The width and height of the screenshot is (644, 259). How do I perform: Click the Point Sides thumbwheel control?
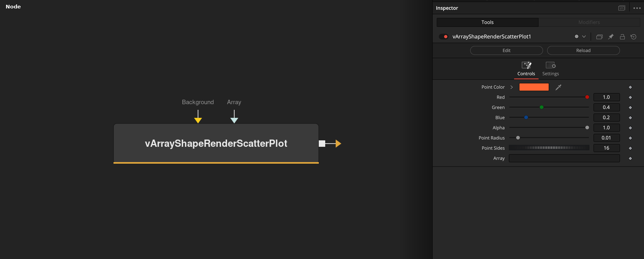pos(549,148)
